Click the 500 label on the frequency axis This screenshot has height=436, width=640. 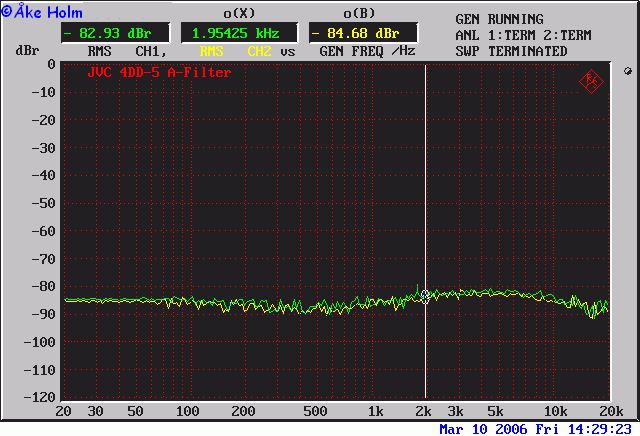[315, 411]
